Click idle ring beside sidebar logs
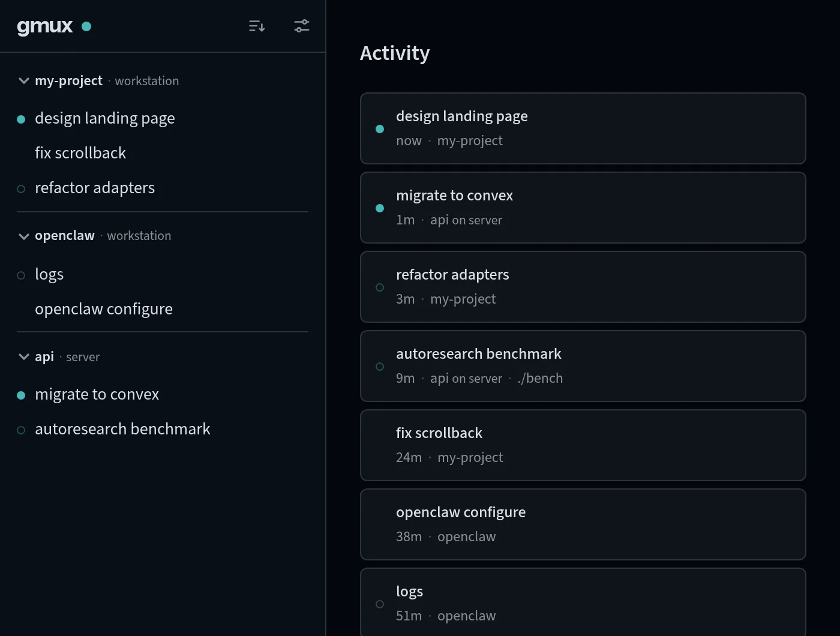This screenshot has height=636, width=840. pos(21,275)
